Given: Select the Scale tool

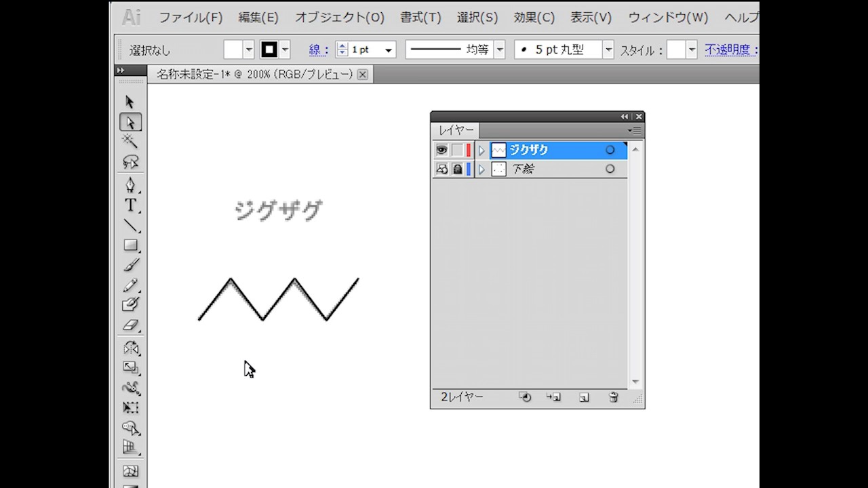Looking at the screenshot, I should pyautogui.click(x=130, y=368).
